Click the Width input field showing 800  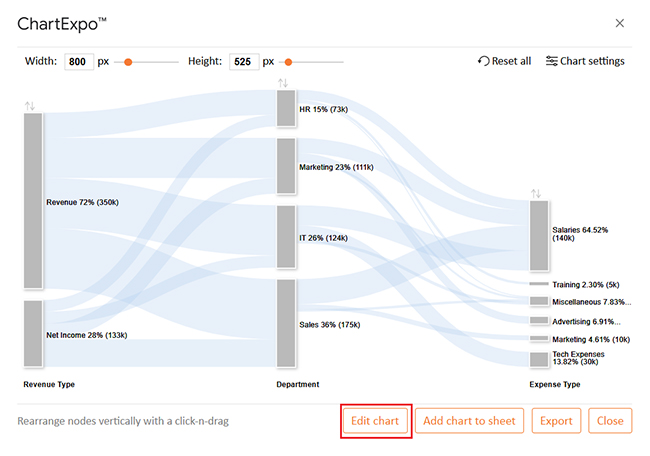pos(79,62)
